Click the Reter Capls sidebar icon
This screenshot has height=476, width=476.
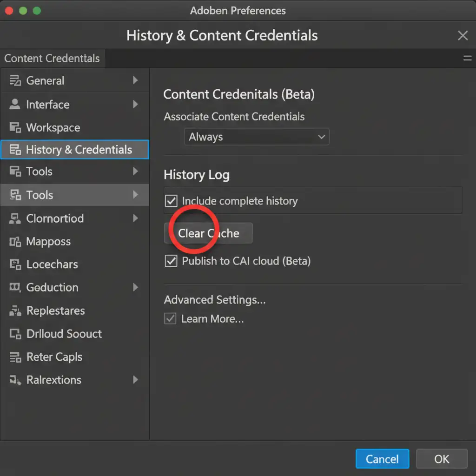tap(15, 357)
